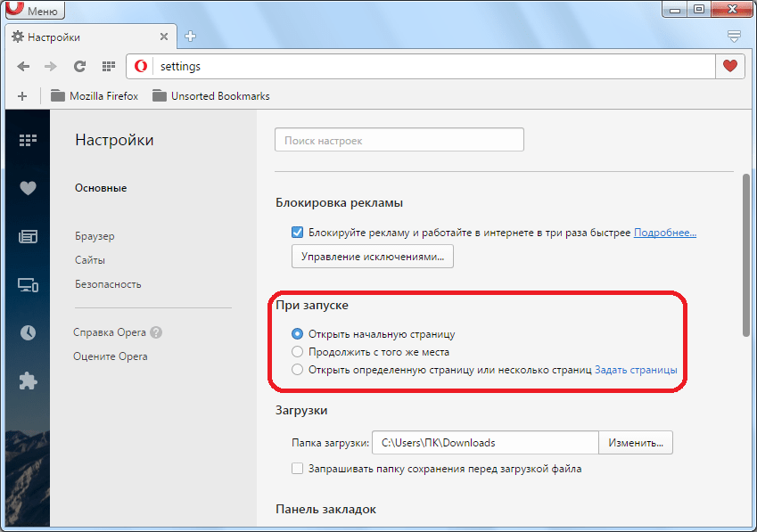The width and height of the screenshot is (757, 532).
Task: Toggle the ad blocking checkbox
Action: (298, 233)
